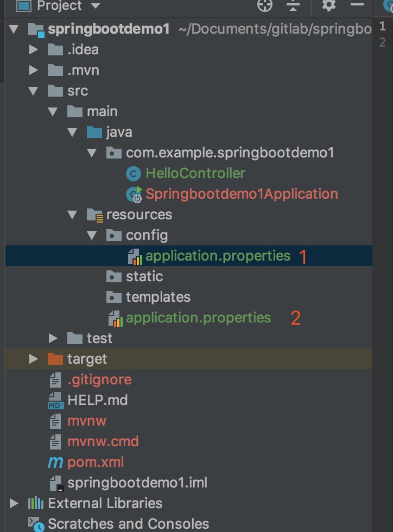Viewport: 393px width, 532px height.
Task: Collapse the config folder
Action: pyautogui.click(x=92, y=236)
